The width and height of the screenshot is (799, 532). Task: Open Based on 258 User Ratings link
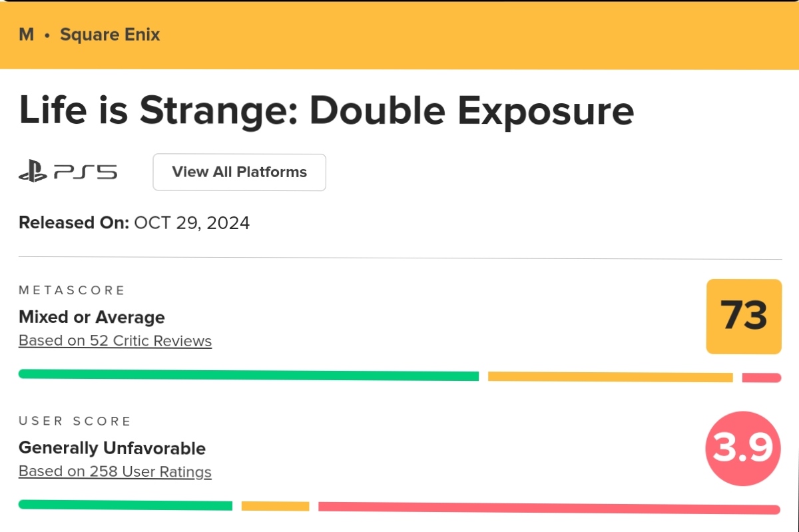tap(115, 472)
